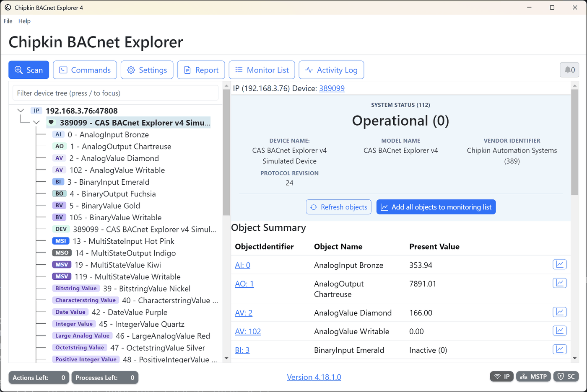The width and height of the screenshot is (587, 392).
Task: Toggle the IP network status button
Action: [502, 377]
